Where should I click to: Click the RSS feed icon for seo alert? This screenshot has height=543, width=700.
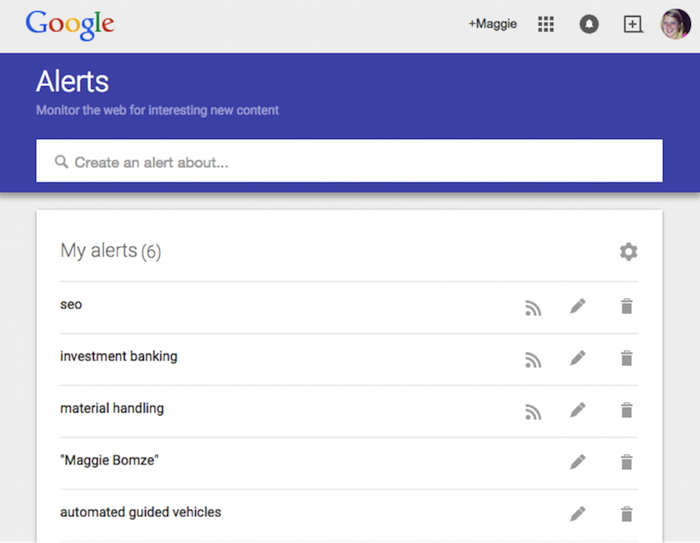click(x=533, y=307)
